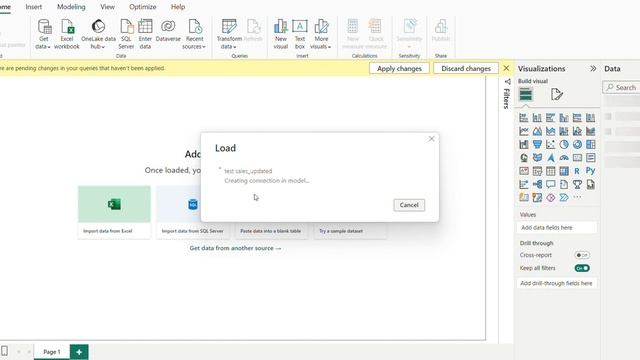Choose the Import data from Excel card
This screenshot has height=360, width=640.
tap(114, 212)
